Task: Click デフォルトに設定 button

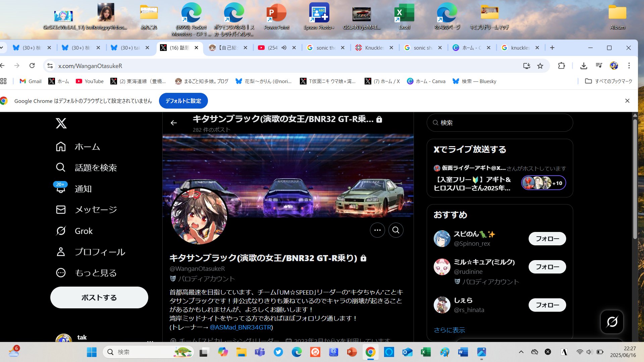Action: pos(183,101)
